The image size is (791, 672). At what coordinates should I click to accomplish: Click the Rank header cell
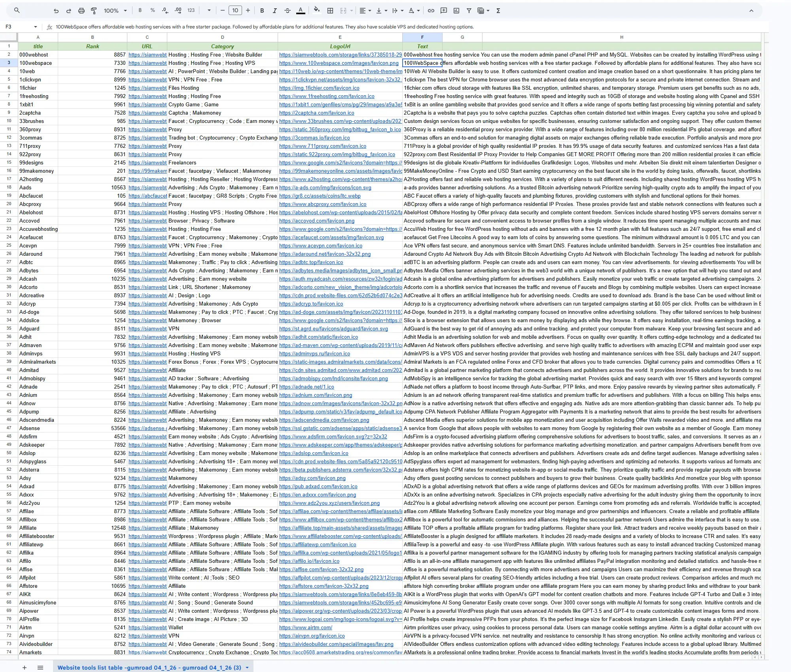[93, 46]
